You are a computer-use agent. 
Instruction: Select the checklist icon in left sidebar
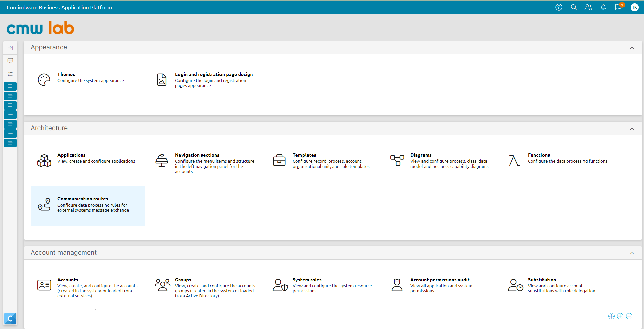tap(10, 74)
